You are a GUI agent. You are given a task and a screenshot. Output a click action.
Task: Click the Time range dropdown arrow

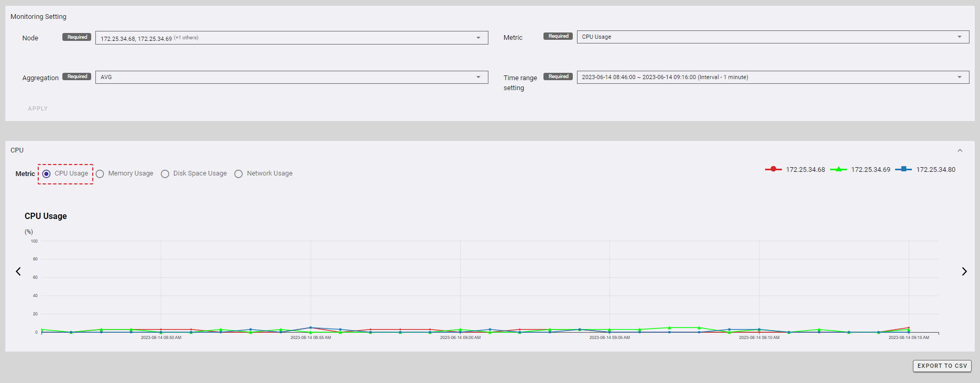pos(959,77)
